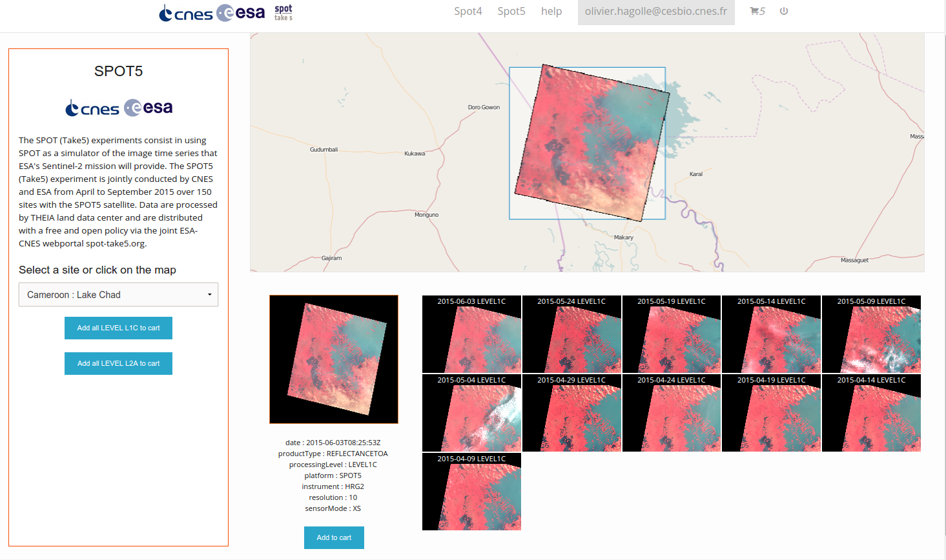This screenshot has width=946, height=560.
Task: Click the resolution : 10 line
Action: point(333,497)
